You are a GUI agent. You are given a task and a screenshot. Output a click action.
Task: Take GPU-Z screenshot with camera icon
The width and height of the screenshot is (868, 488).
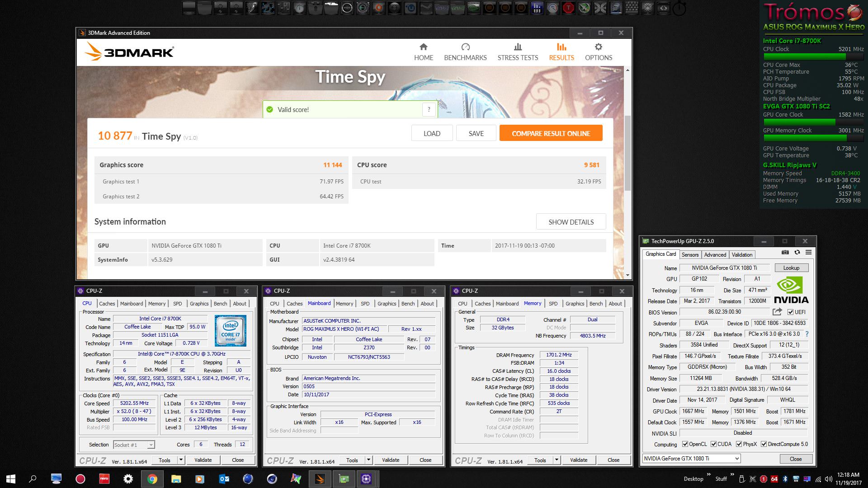click(x=785, y=253)
